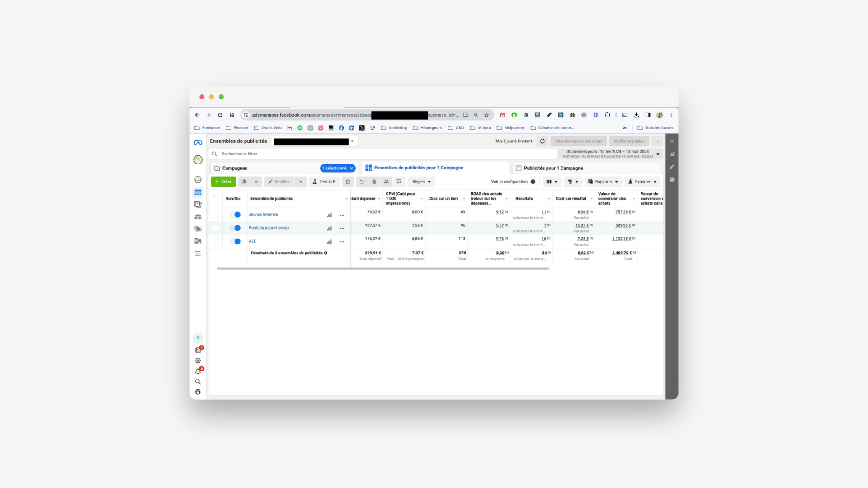Click the sidebar search magnifier icon
The width and height of the screenshot is (868, 488).
(x=198, y=382)
